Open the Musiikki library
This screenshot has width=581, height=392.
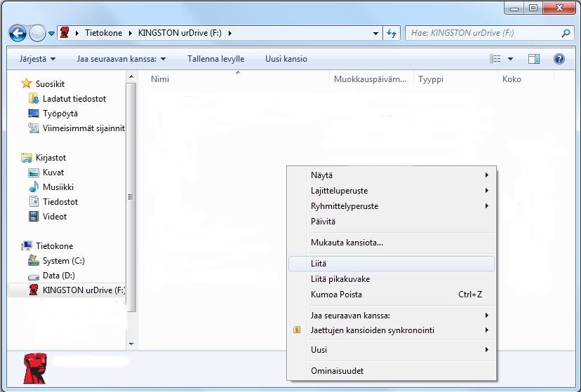pos(58,187)
